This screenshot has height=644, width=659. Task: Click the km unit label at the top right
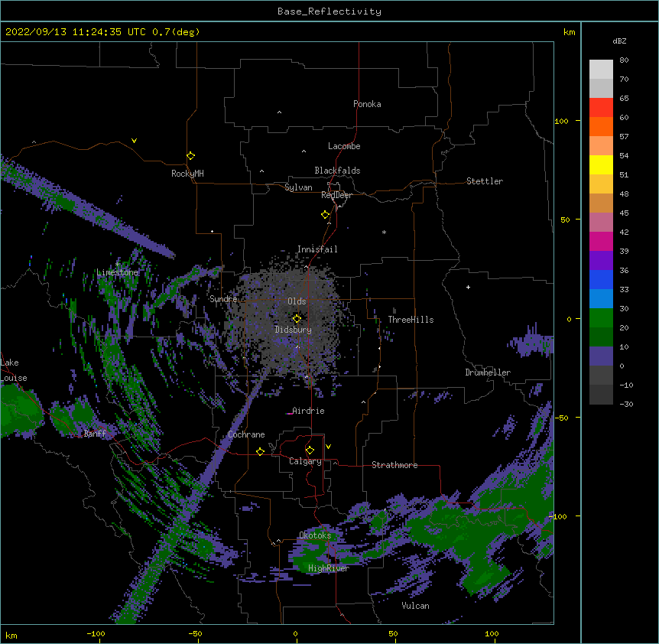coord(569,32)
